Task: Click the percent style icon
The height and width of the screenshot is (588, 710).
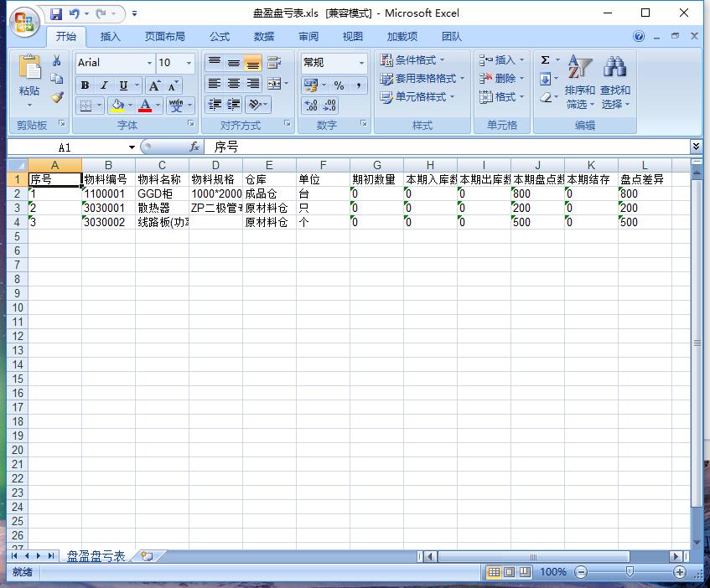Action: [x=339, y=85]
